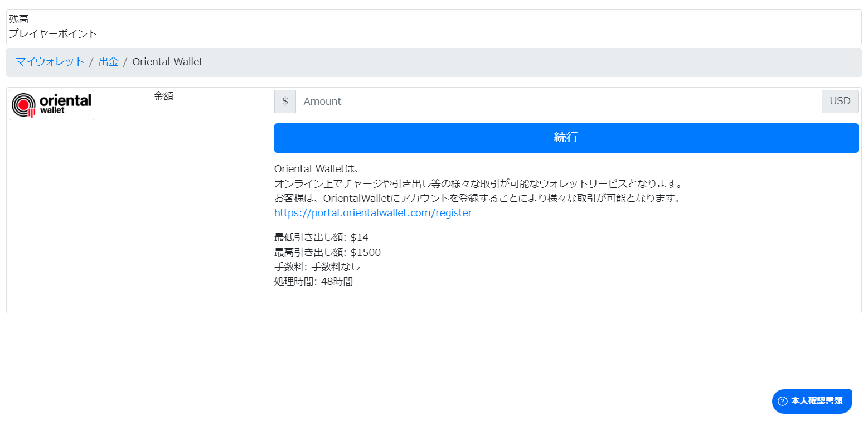Viewport: 868px width, 430px height.
Task: Focus the Amount input field
Action: coord(559,102)
